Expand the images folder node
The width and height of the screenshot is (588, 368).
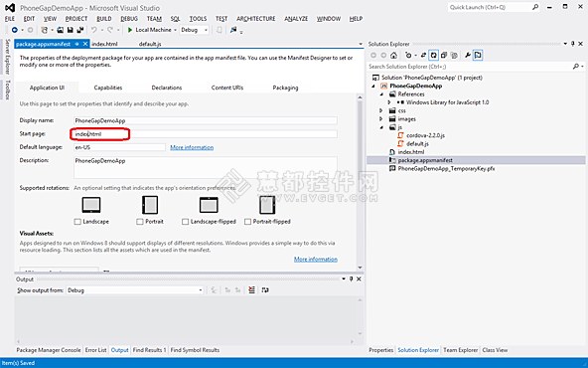[381, 119]
